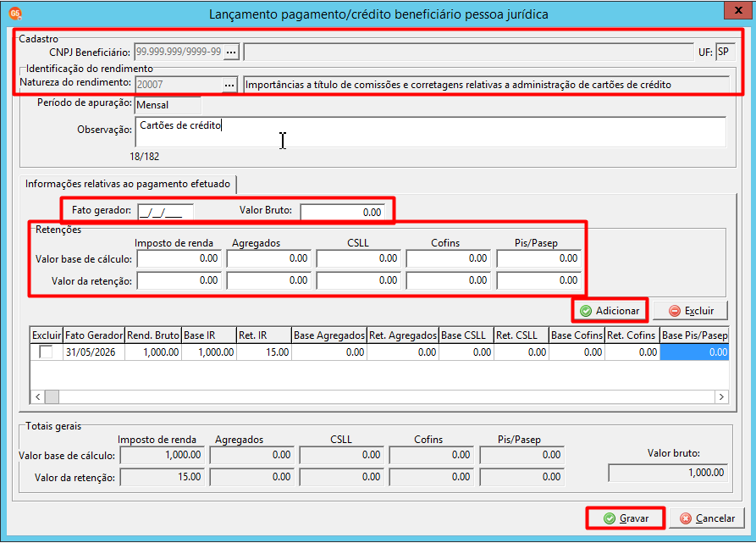Click the 18/182 character counter text

(144, 156)
